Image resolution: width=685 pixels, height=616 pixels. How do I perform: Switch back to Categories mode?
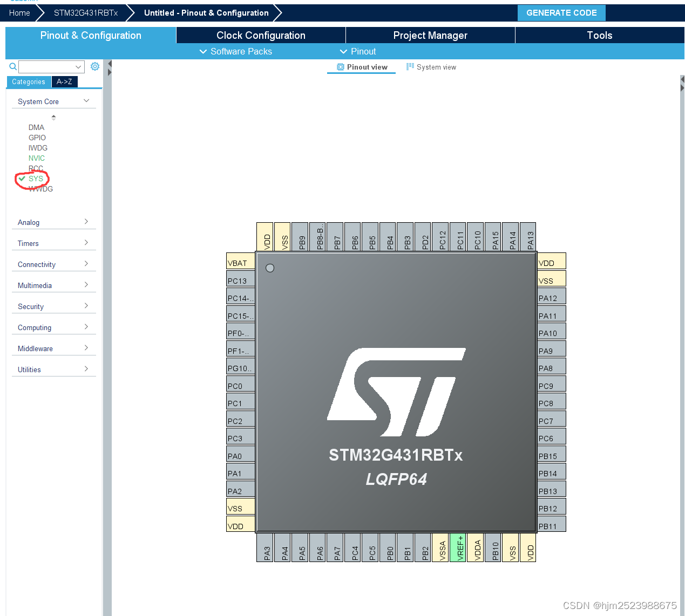[x=29, y=81]
